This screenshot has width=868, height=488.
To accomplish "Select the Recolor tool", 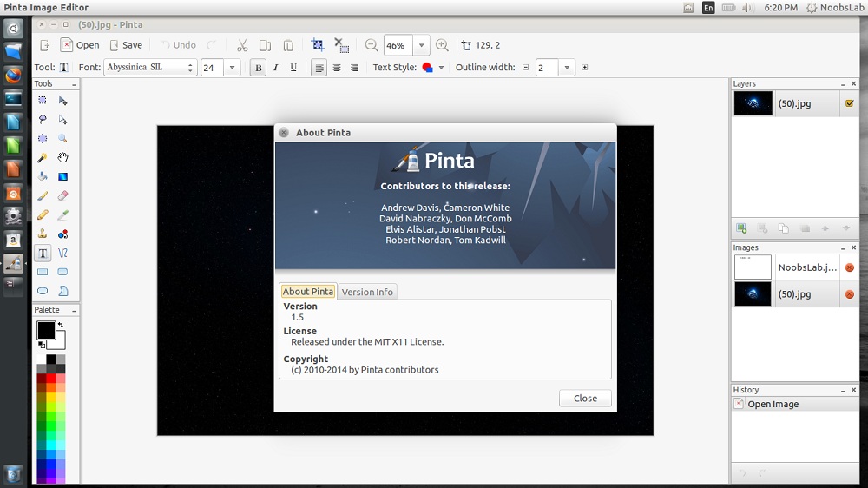I will coord(62,234).
